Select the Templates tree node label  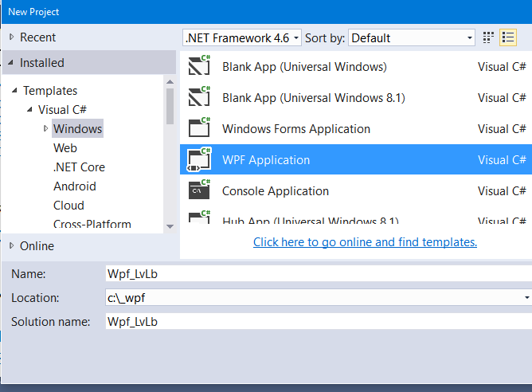(x=50, y=91)
